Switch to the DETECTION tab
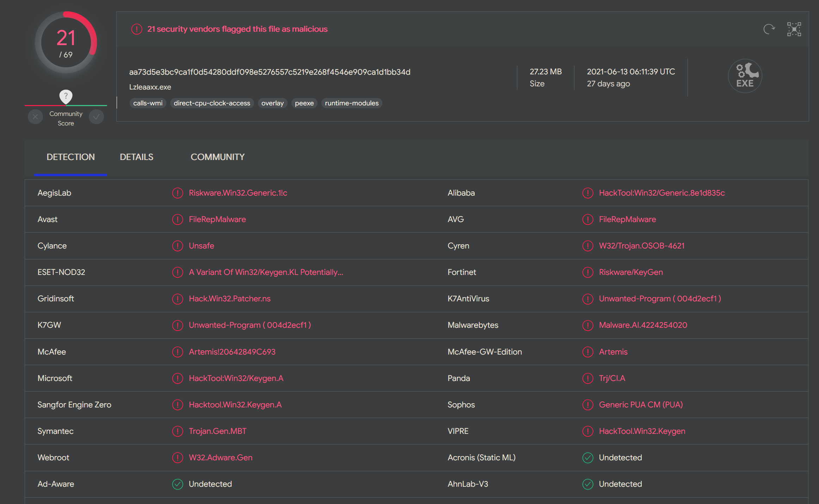This screenshot has width=819, height=504. 71,157
